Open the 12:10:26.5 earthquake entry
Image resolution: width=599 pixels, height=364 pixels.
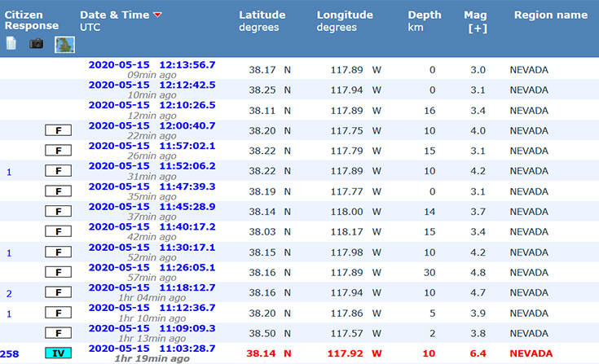click(x=152, y=105)
